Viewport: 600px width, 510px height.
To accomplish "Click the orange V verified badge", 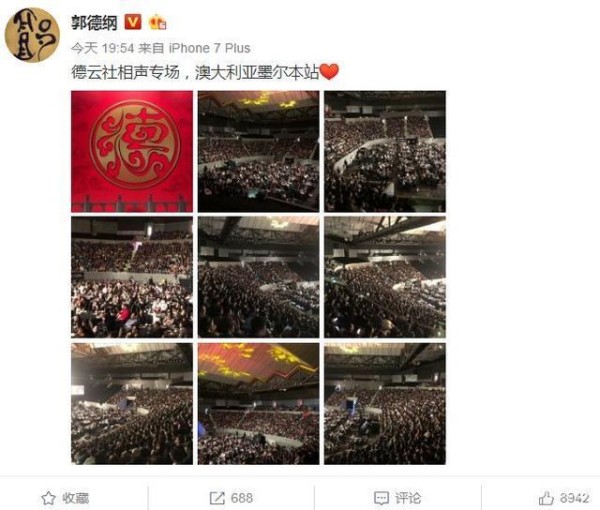I will 133,22.
